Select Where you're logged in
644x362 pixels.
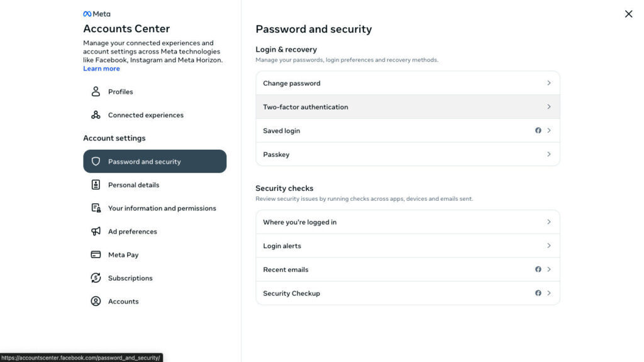pos(408,222)
